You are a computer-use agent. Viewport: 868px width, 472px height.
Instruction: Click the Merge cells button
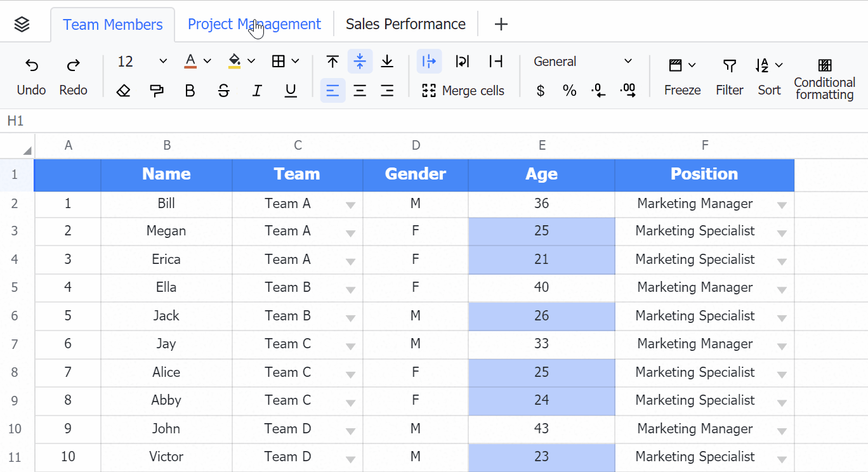coord(463,91)
